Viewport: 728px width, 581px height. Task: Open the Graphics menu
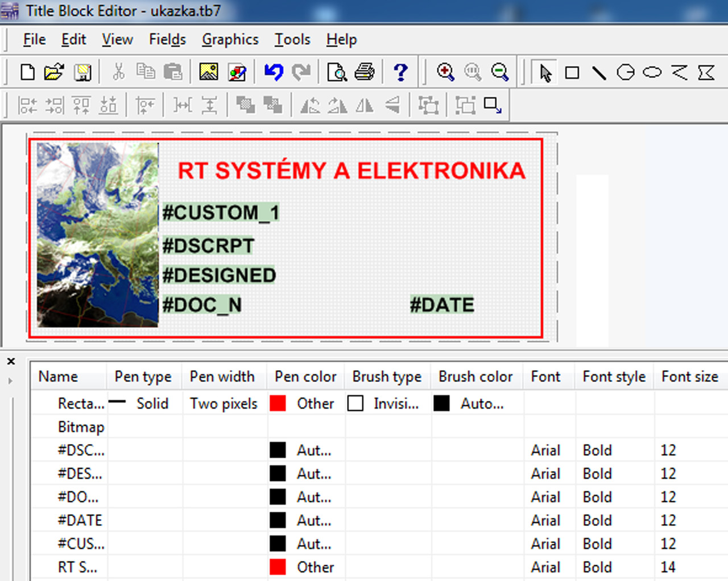click(230, 39)
